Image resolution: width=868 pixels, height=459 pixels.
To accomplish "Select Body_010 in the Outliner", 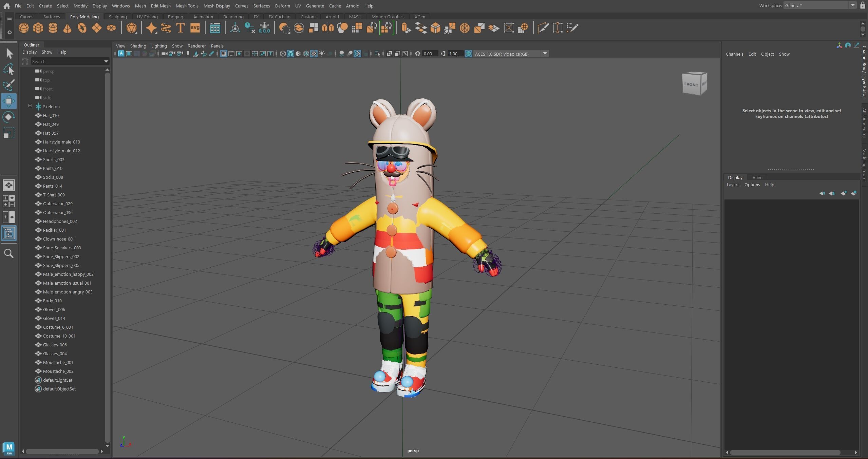I will (52, 301).
